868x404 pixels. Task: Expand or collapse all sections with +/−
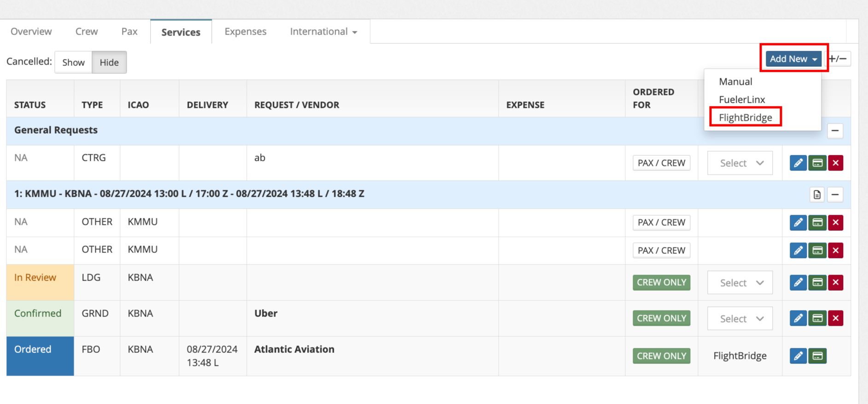(838, 59)
